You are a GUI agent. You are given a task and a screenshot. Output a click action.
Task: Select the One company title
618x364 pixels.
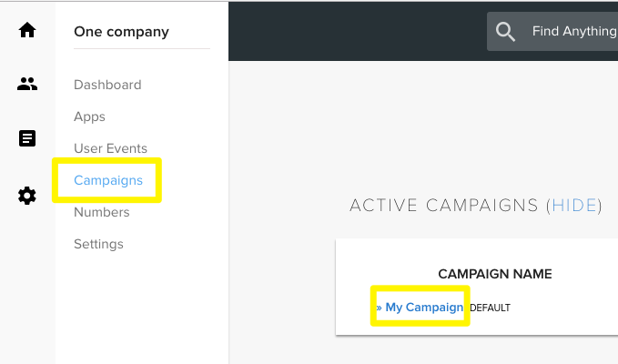point(121,32)
